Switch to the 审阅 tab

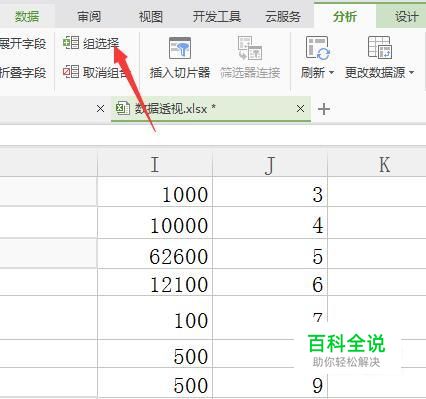click(89, 16)
